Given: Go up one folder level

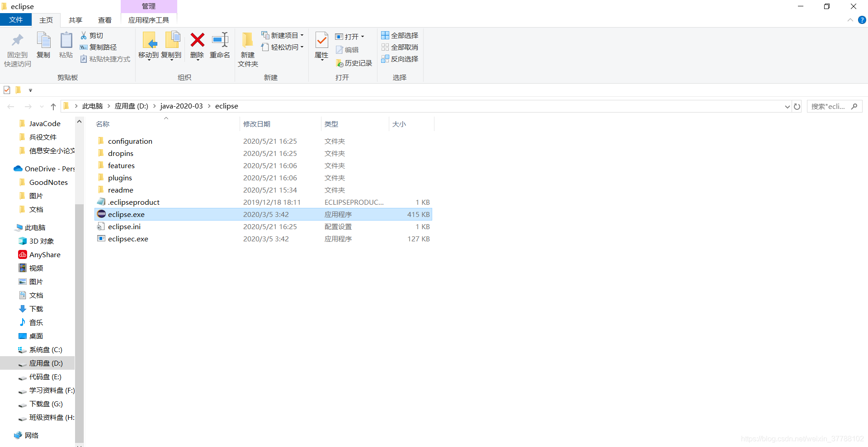Looking at the screenshot, I should tap(53, 107).
